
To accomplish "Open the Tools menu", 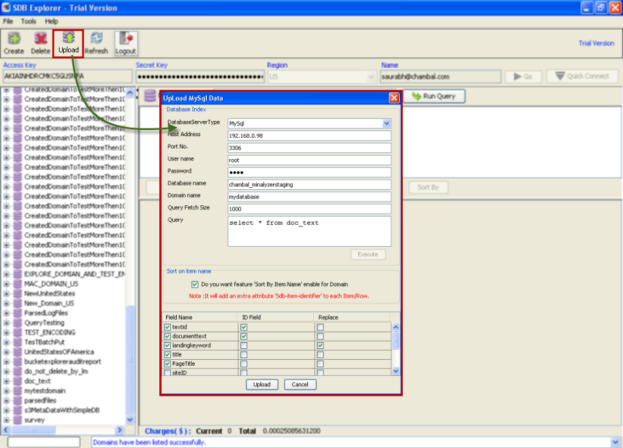I will coord(28,21).
